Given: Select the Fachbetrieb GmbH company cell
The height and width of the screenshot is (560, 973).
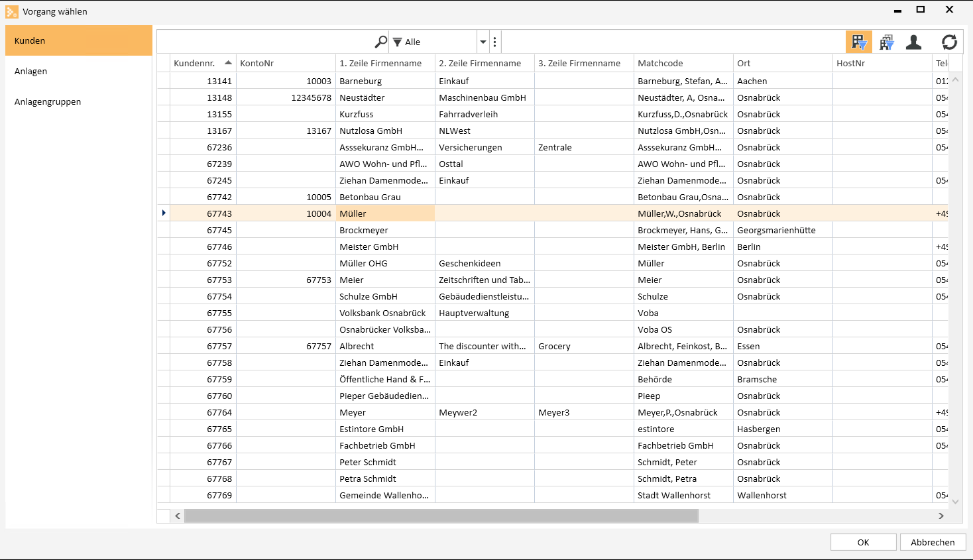Looking at the screenshot, I should tap(385, 445).
